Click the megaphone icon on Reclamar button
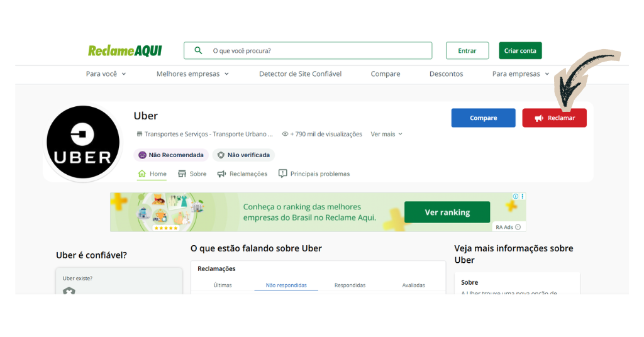 (x=539, y=118)
